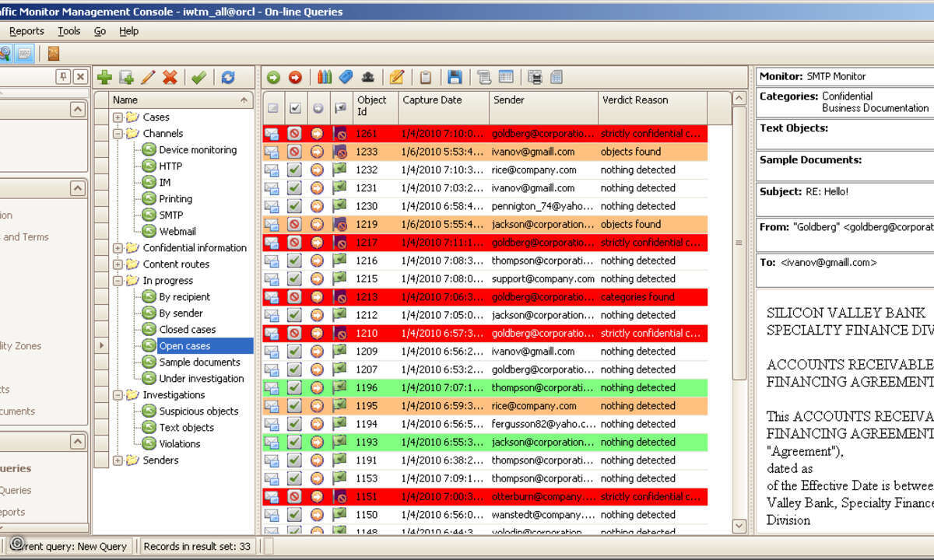Click the results scrollbar down arrow
Viewport: 934px width, 560px height.
739,527
